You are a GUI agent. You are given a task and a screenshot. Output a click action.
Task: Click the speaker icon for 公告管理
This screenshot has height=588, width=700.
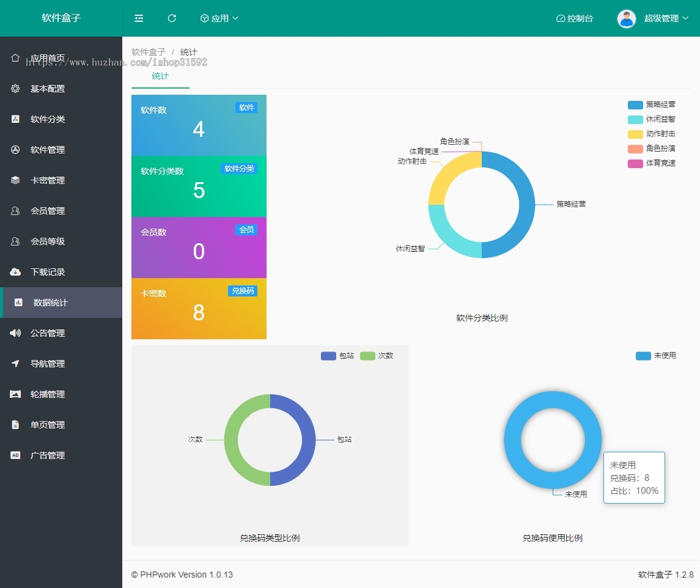[x=15, y=333]
